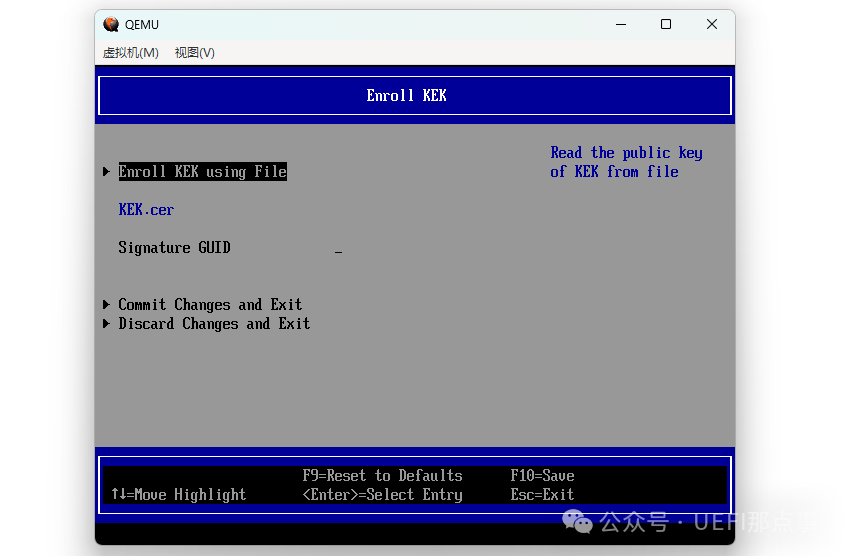Click the Signature GUID label

(x=174, y=248)
